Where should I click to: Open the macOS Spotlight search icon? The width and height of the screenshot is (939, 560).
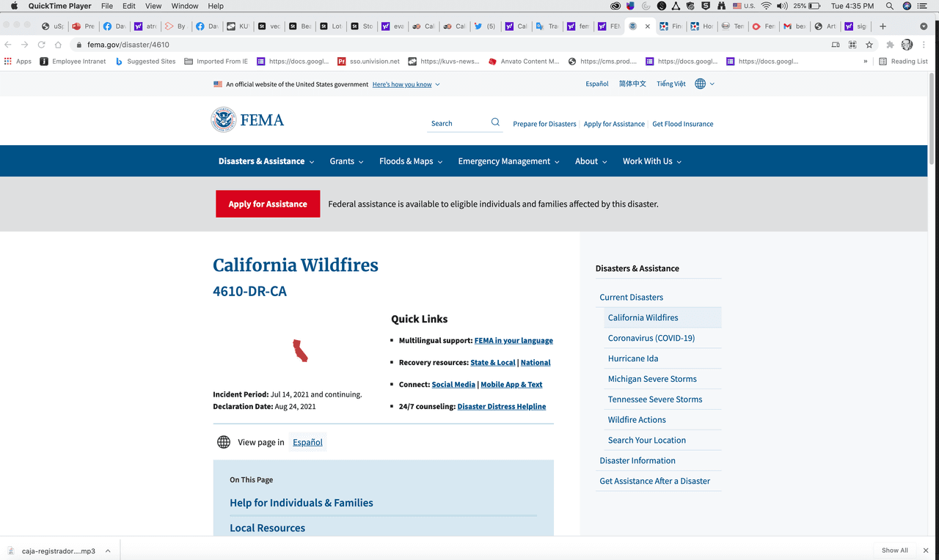point(889,6)
